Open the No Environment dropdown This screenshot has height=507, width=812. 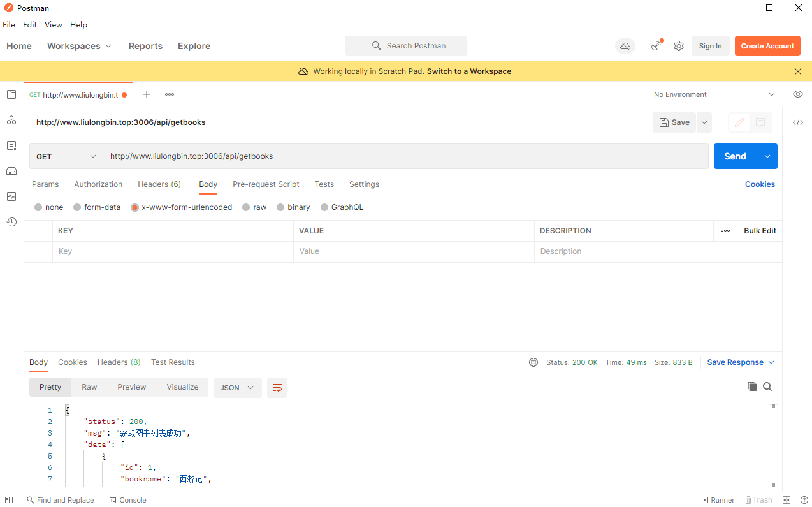point(714,94)
